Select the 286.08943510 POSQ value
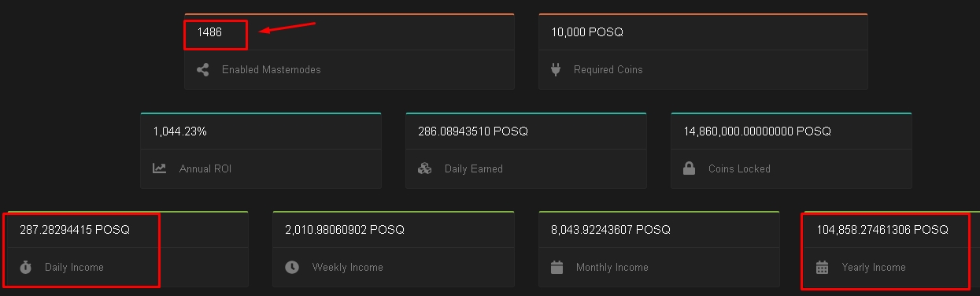 pyautogui.click(x=473, y=131)
